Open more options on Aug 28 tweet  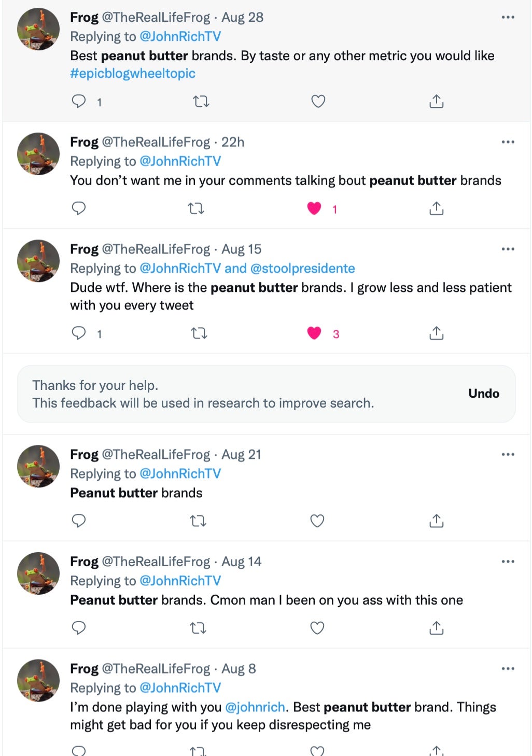[x=508, y=17]
